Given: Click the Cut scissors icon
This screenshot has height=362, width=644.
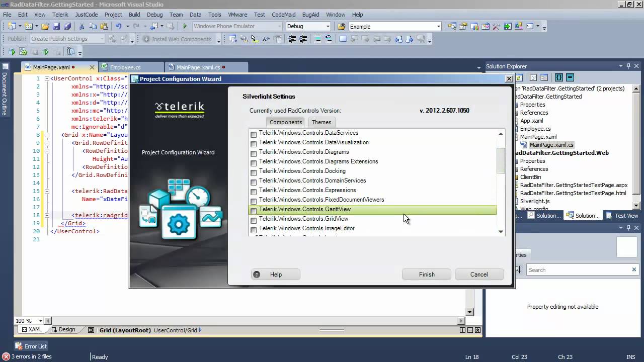Looking at the screenshot, I should tap(82, 26).
